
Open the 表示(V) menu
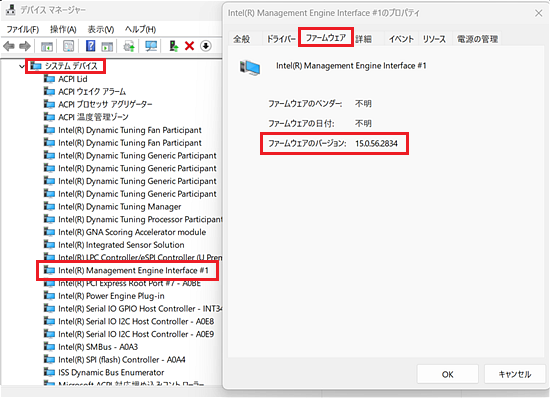click(101, 29)
